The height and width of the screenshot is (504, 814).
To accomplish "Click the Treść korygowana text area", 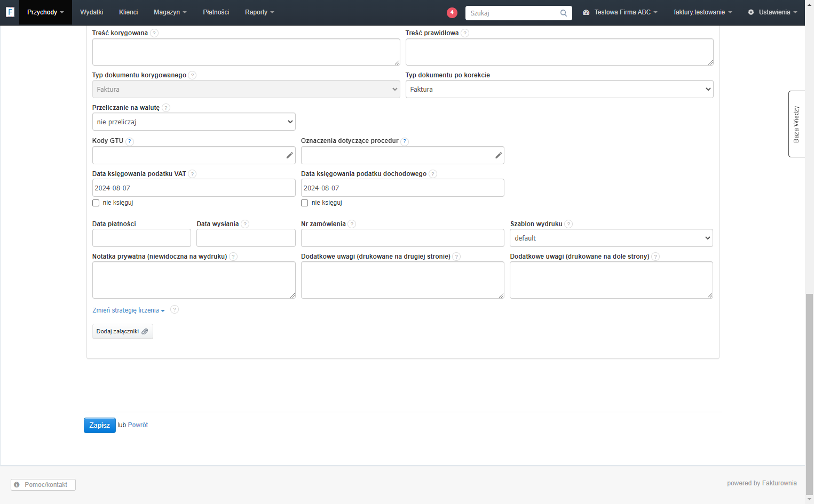I will [x=246, y=52].
